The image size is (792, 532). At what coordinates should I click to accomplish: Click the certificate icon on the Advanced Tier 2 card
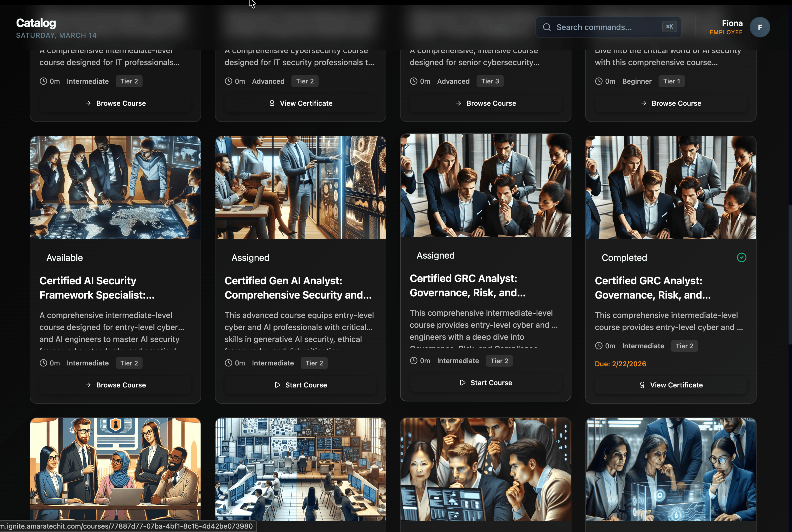pos(272,103)
